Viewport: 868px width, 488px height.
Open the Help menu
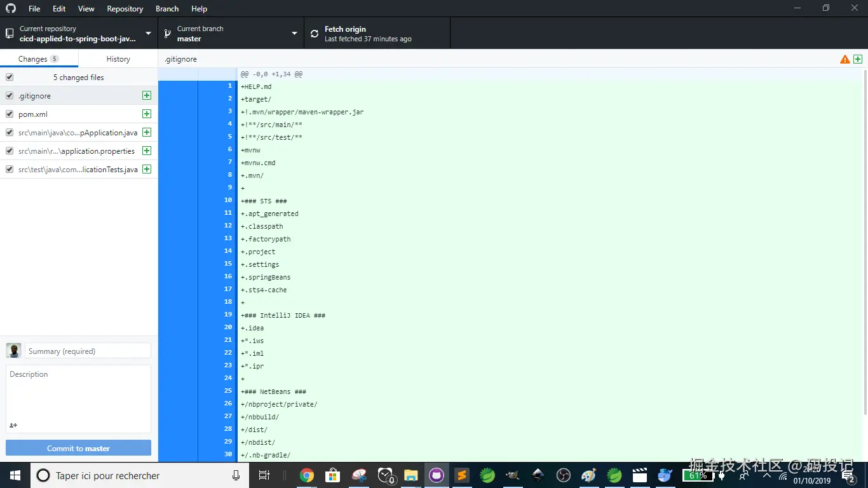tap(200, 8)
